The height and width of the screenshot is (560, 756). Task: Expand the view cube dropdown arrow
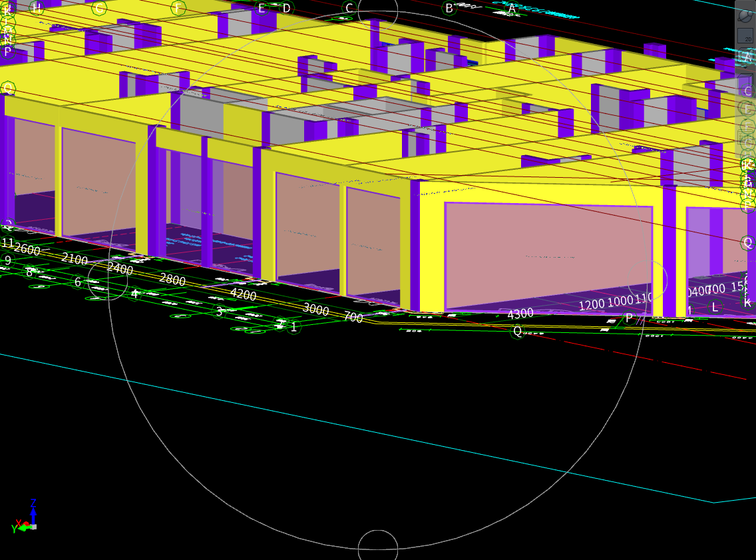[x=745, y=66]
